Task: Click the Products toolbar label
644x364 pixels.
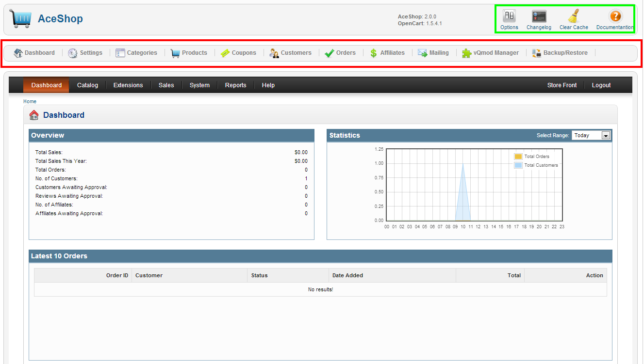Action: click(195, 53)
